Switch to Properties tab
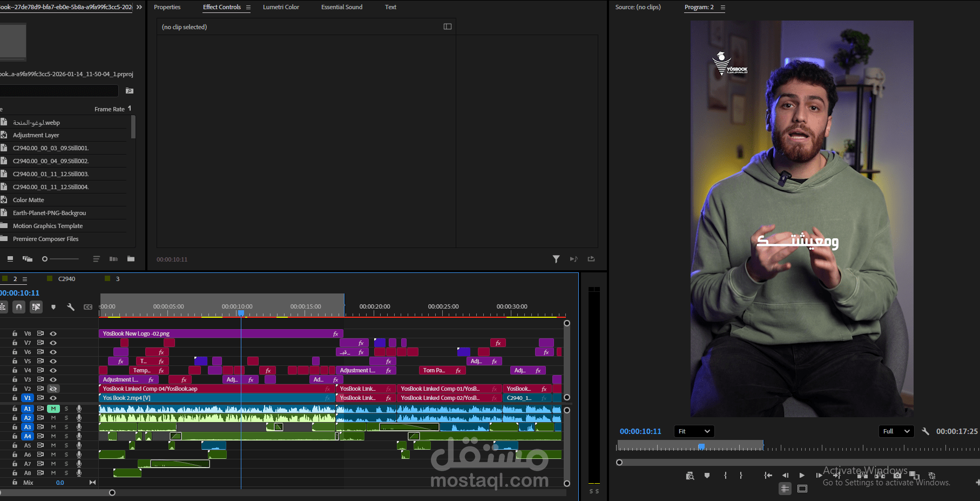Image resolution: width=980 pixels, height=501 pixels. 167,7
